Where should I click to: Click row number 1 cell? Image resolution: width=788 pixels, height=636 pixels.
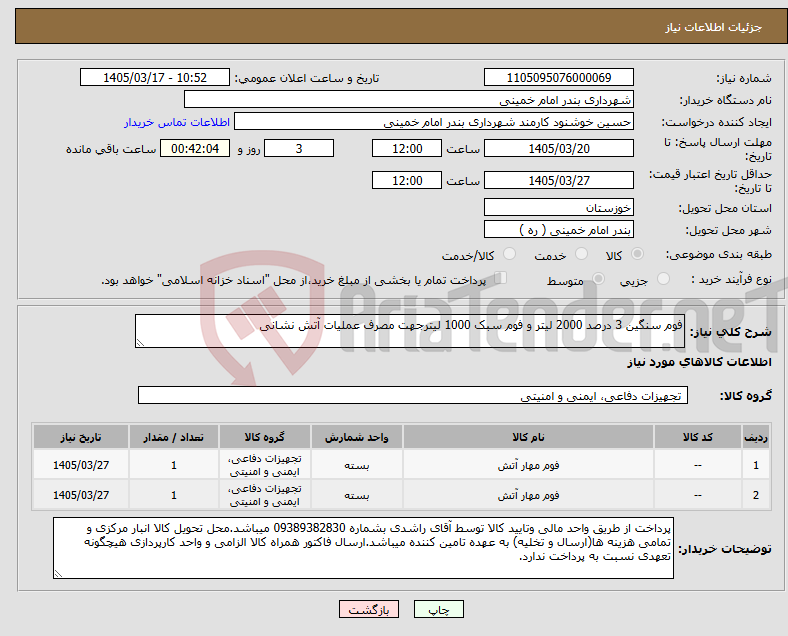coord(755,465)
